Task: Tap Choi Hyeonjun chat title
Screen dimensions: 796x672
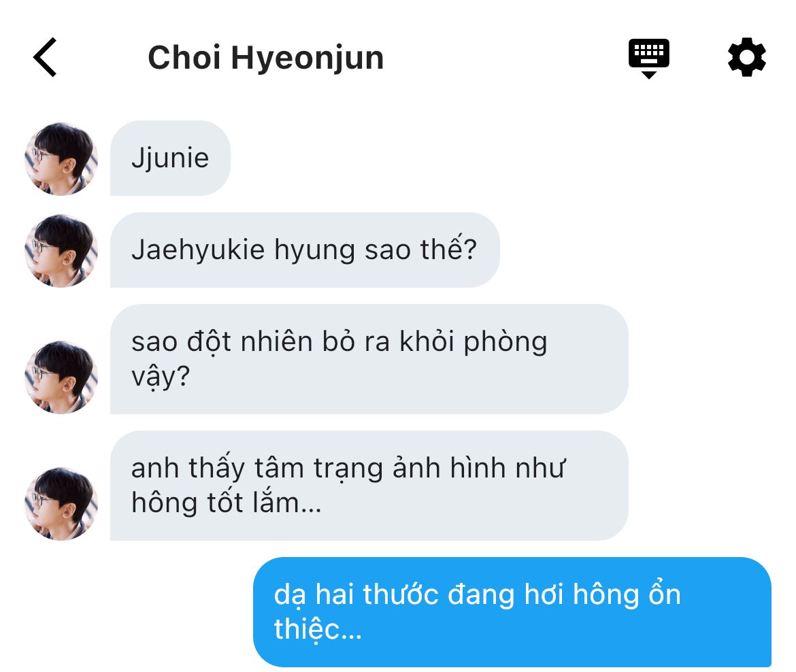Action: (265, 57)
